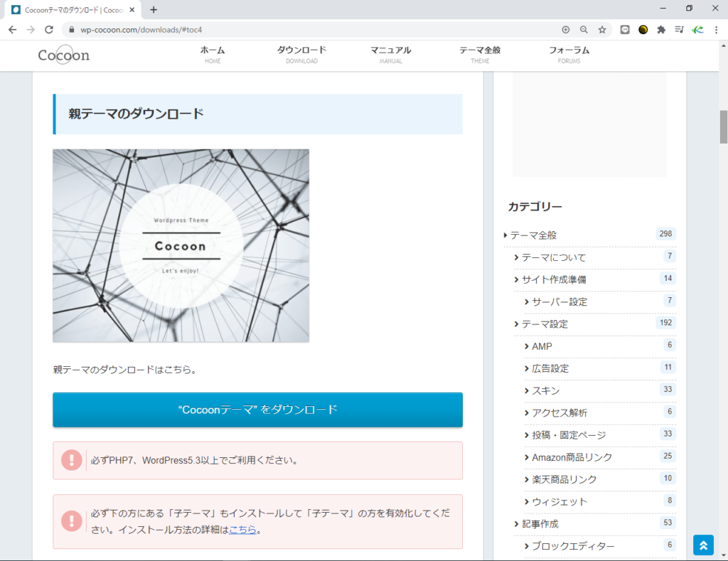Open the ブロックエディター category
Viewport: 728px width, 561px height.
click(573, 546)
